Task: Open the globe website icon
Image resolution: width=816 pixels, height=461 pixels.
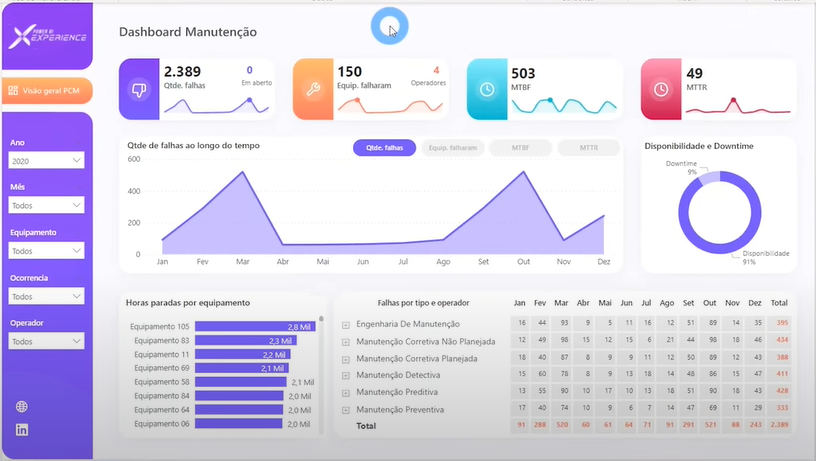Action: pyautogui.click(x=22, y=407)
